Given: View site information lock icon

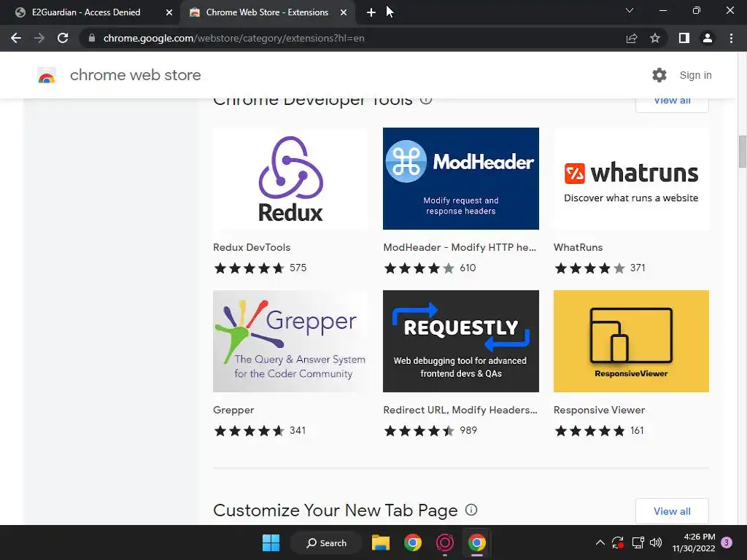Looking at the screenshot, I should coord(92,38).
